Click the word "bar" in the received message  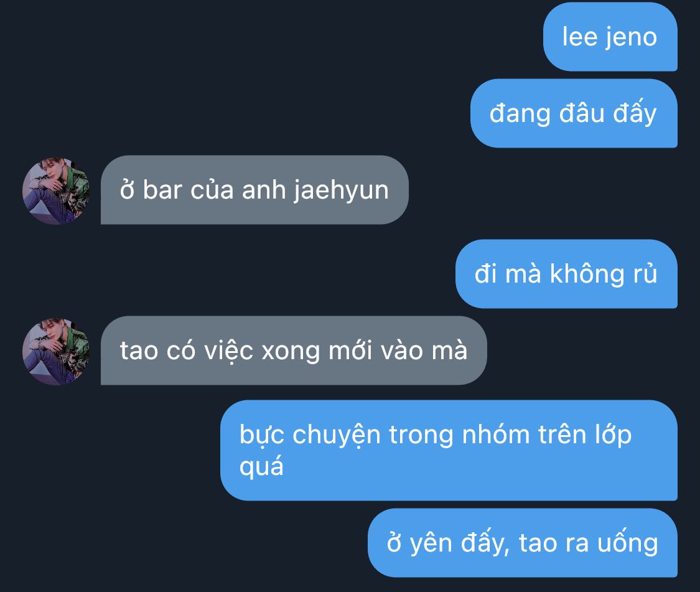pos(162,190)
